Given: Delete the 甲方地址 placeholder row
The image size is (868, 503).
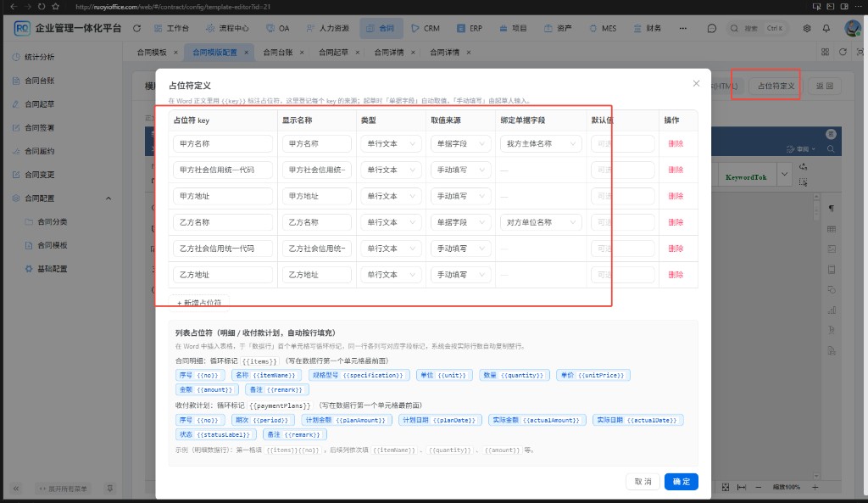Looking at the screenshot, I should pos(676,196).
